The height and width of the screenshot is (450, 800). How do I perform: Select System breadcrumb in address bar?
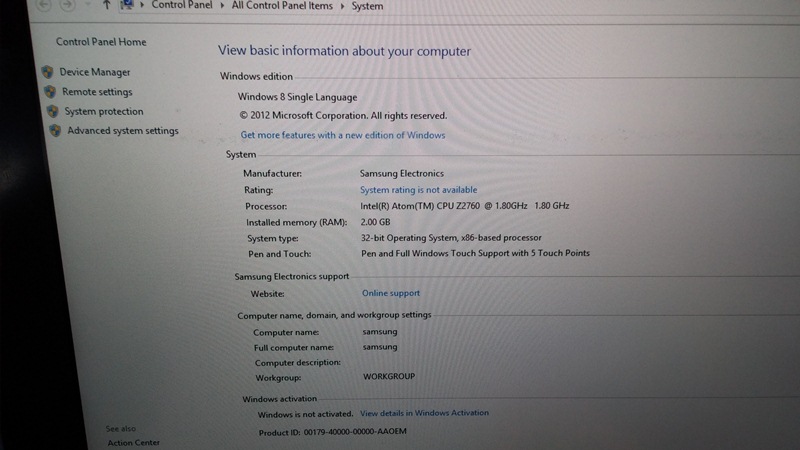click(x=367, y=6)
